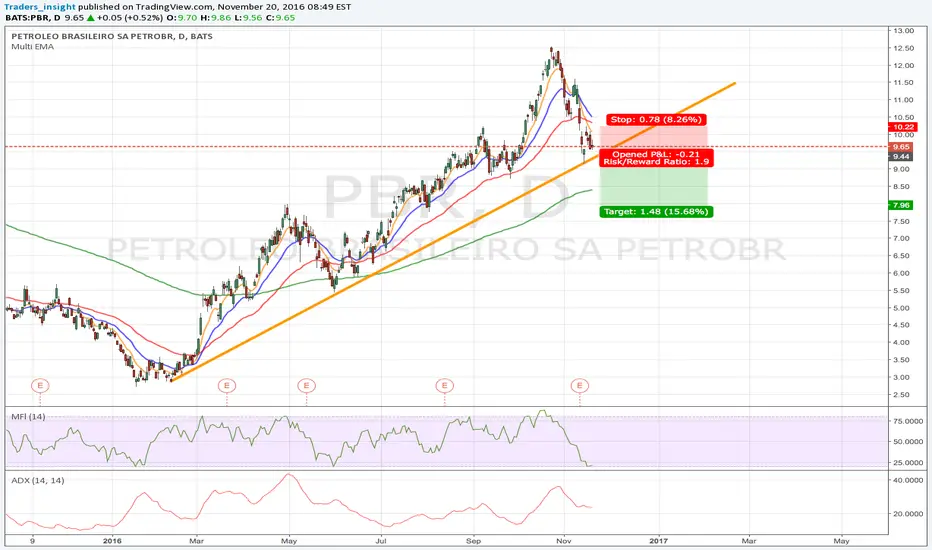Click the 'Jul' time axis label

[x=381, y=541]
